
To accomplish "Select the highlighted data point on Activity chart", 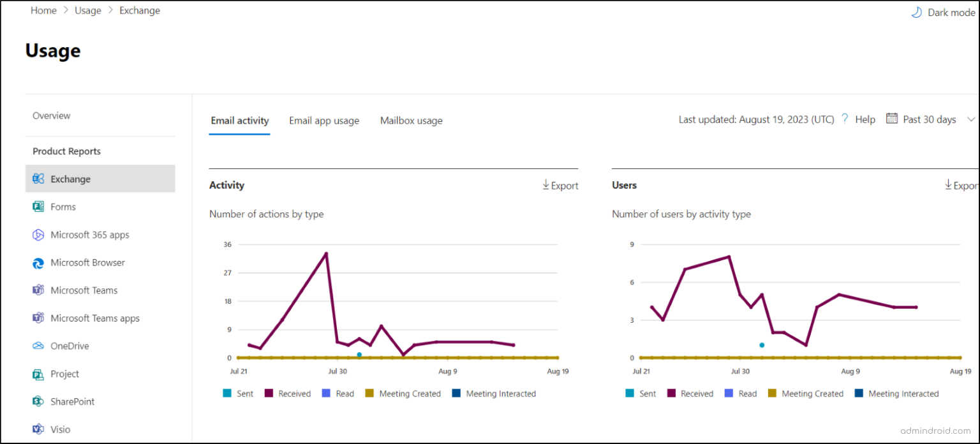I will [359, 354].
